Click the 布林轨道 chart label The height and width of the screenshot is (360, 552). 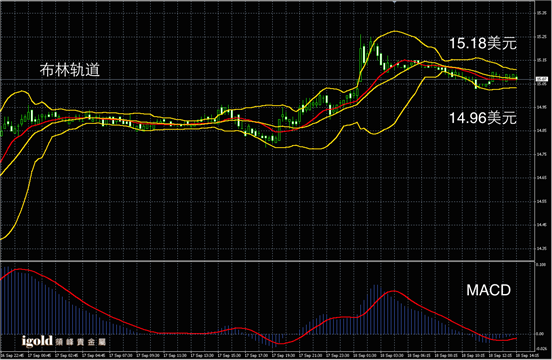70,70
